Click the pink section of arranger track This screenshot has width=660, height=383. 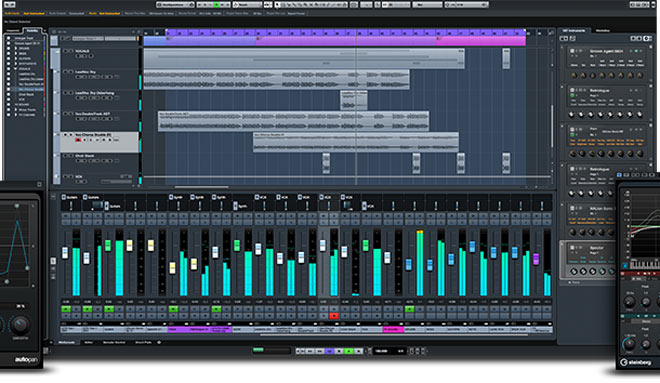coord(481,40)
